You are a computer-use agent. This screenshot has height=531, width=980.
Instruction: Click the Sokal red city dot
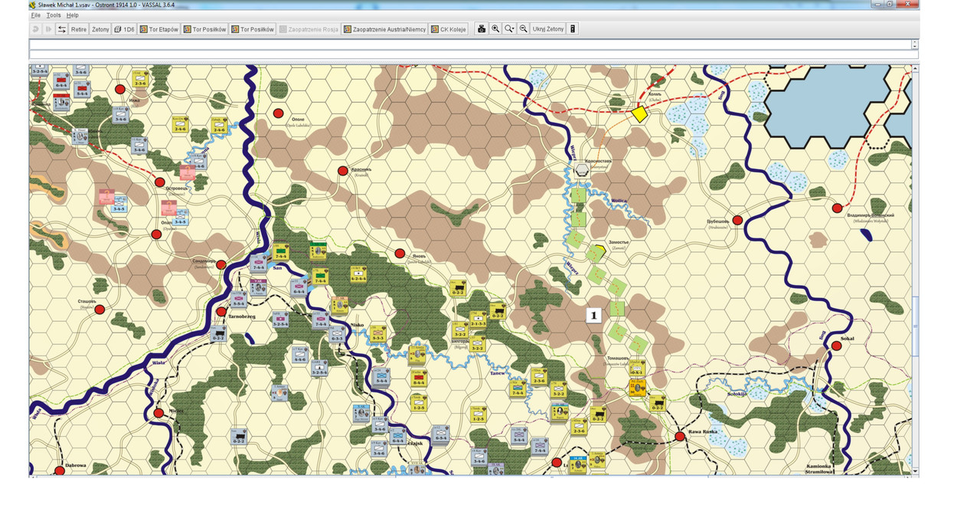click(x=837, y=346)
